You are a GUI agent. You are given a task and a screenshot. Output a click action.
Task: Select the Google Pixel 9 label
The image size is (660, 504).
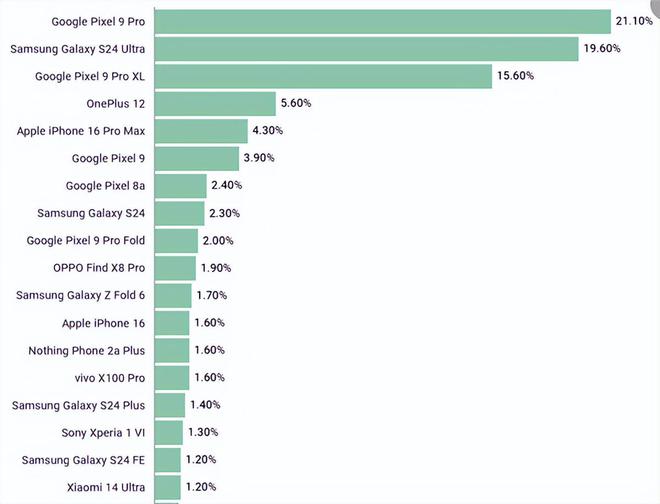coord(108,158)
